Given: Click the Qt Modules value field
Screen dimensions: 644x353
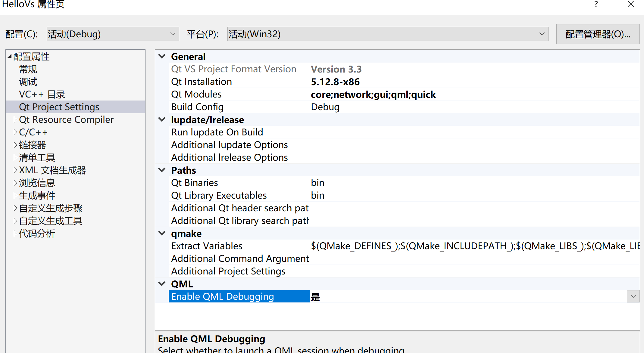Looking at the screenshot, I should click(x=373, y=94).
